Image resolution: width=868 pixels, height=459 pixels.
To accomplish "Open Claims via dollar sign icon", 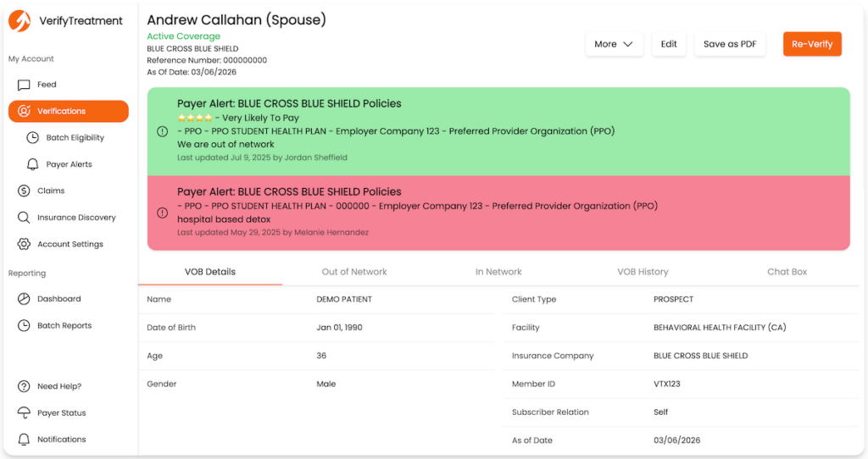I will (x=24, y=191).
